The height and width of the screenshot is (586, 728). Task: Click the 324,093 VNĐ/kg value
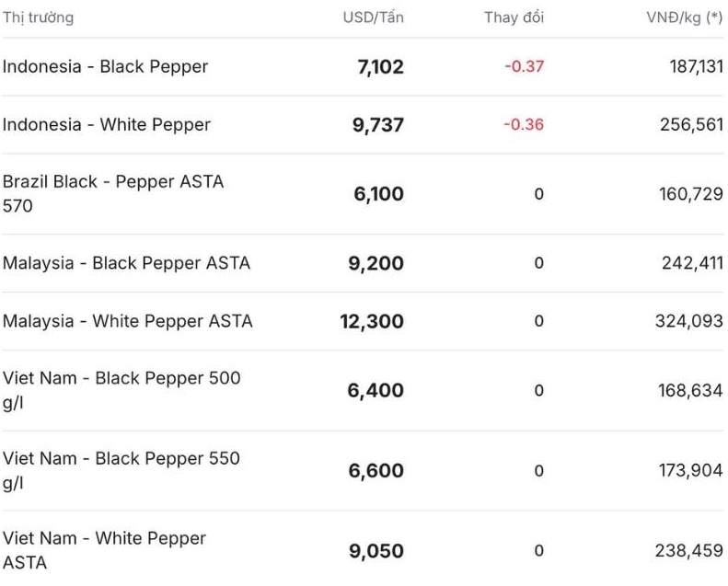click(x=691, y=321)
